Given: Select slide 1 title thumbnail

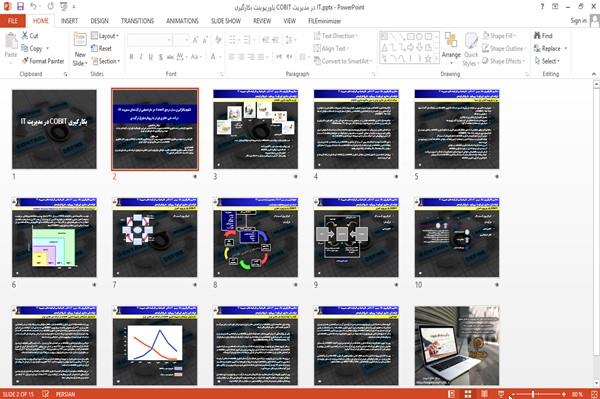Looking at the screenshot, I should click(54, 129).
